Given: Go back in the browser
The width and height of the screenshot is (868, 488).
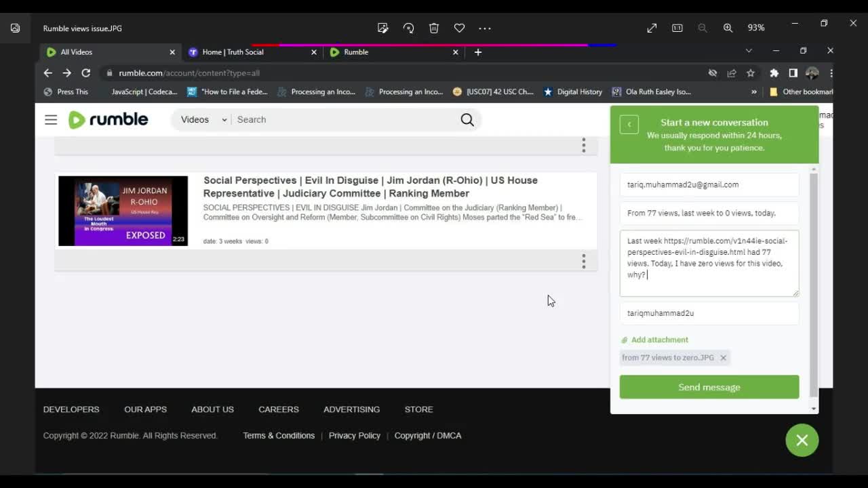Looking at the screenshot, I should click(47, 73).
